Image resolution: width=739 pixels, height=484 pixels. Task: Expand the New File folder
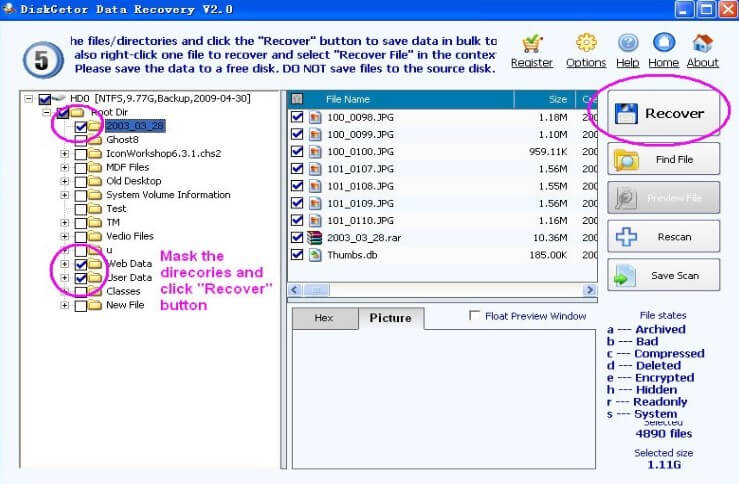point(65,305)
